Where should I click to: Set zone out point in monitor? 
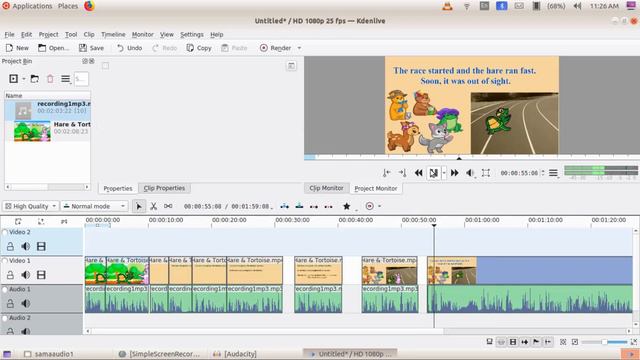tap(402, 173)
